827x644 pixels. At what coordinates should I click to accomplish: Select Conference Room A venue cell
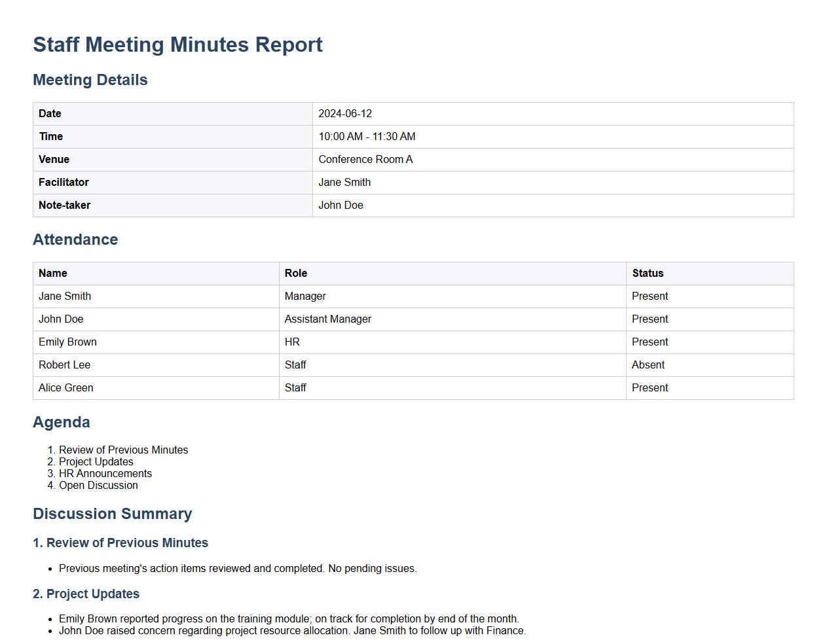(x=365, y=159)
